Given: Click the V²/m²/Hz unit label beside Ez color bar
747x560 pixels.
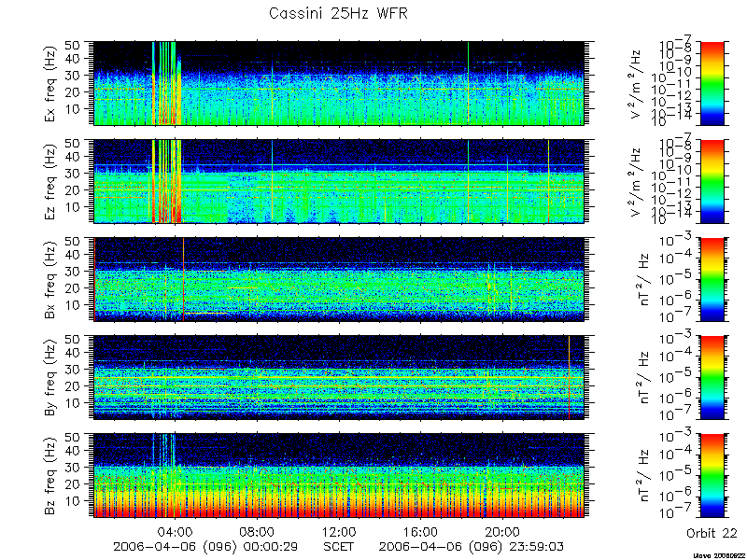Looking at the screenshot, I should (637, 182).
